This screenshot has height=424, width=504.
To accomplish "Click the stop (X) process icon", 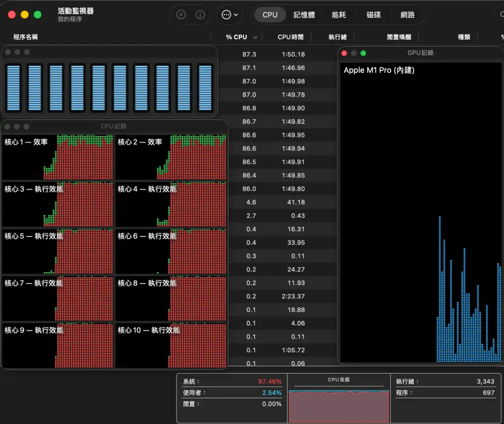I will (181, 15).
